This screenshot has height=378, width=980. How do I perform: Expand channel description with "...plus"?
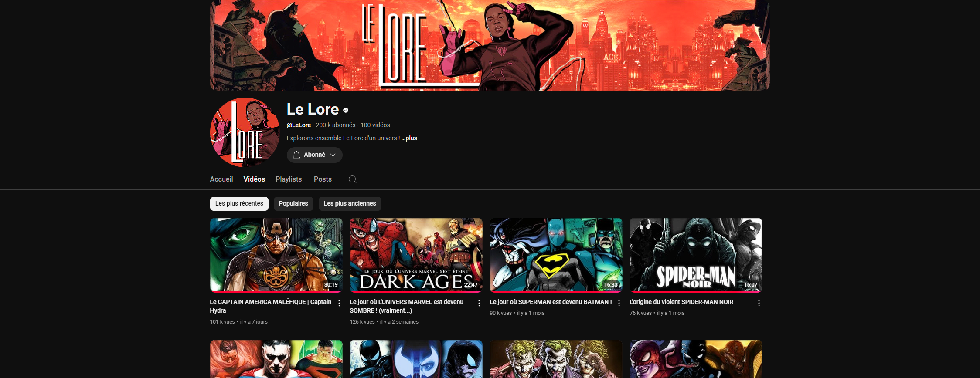(x=409, y=138)
